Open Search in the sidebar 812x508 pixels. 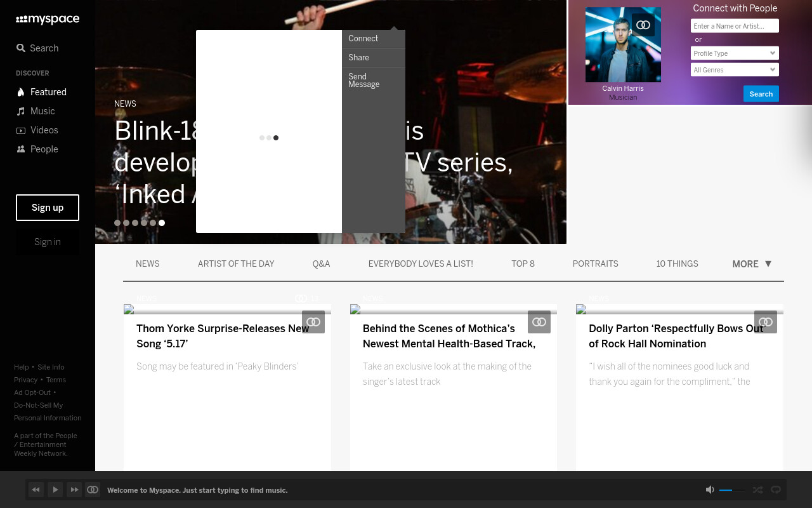tap(37, 48)
